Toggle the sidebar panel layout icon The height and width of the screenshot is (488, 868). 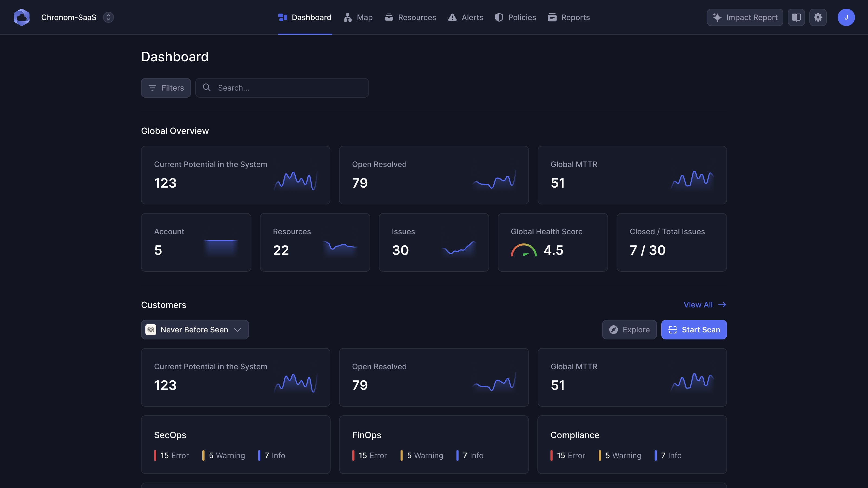coord(796,17)
